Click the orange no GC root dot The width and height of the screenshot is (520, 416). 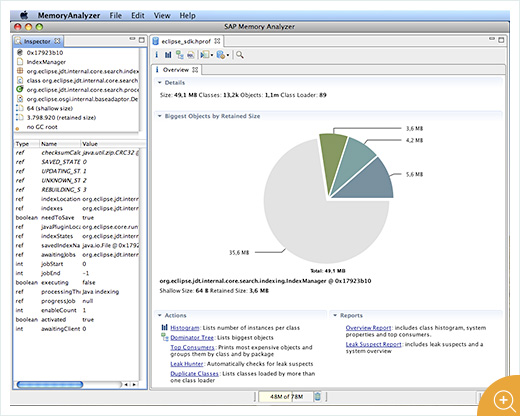tap(17, 128)
